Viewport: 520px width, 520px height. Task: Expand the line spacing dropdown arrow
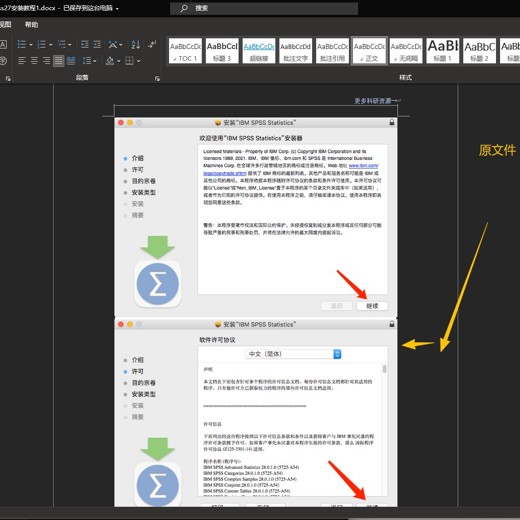tap(95, 61)
